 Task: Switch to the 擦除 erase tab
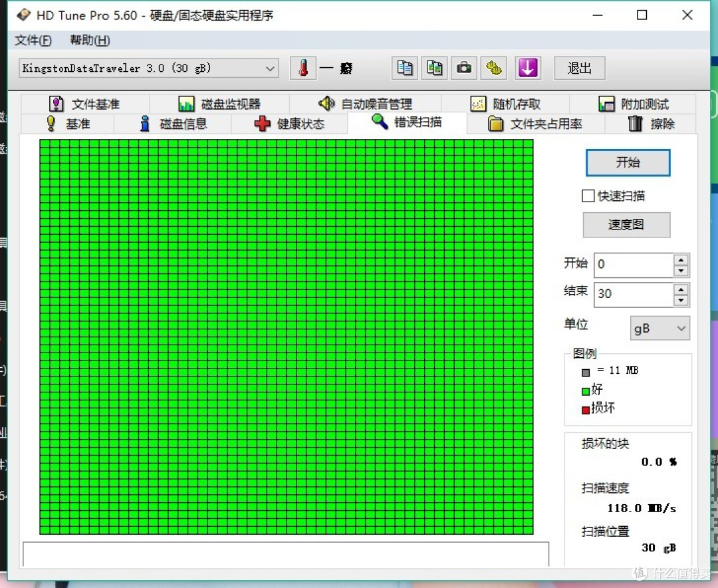point(651,124)
